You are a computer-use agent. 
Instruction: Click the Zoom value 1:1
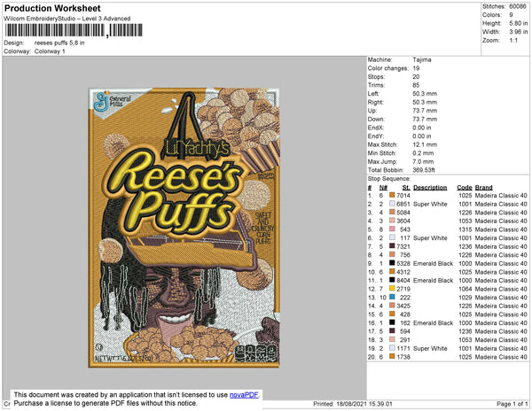[513, 41]
